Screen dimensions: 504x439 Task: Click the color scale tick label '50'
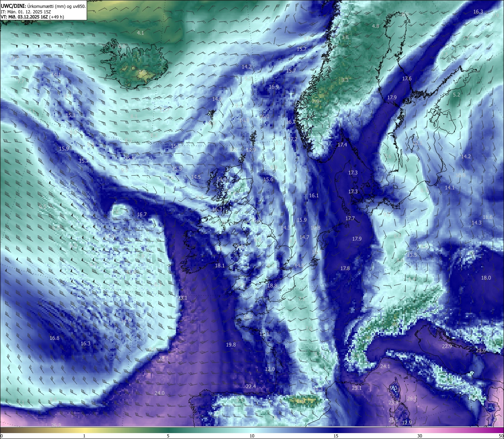[x=501, y=436]
